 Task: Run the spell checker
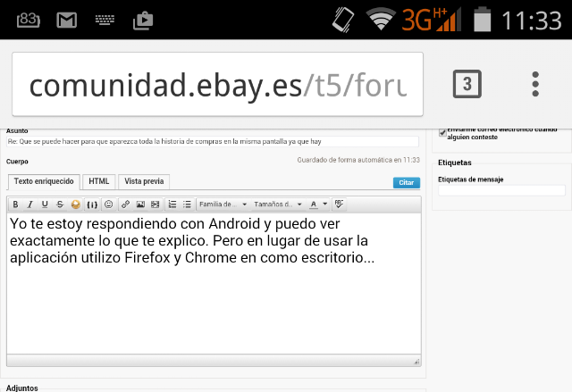339,204
